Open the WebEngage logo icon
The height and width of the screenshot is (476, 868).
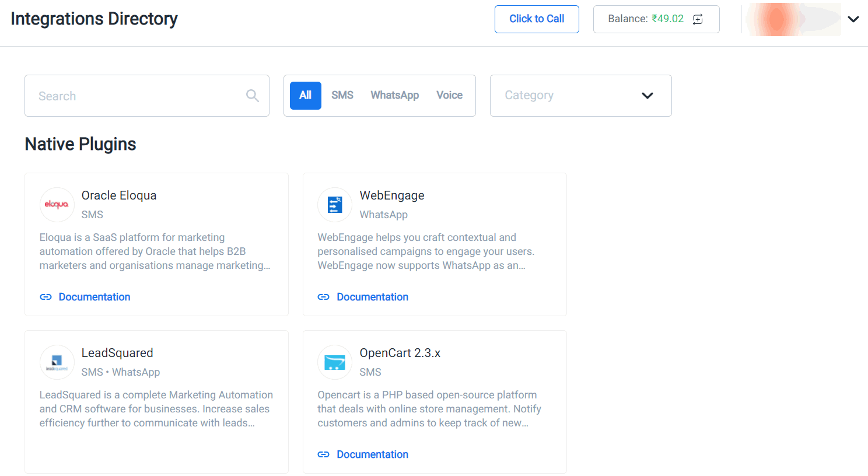(x=335, y=205)
